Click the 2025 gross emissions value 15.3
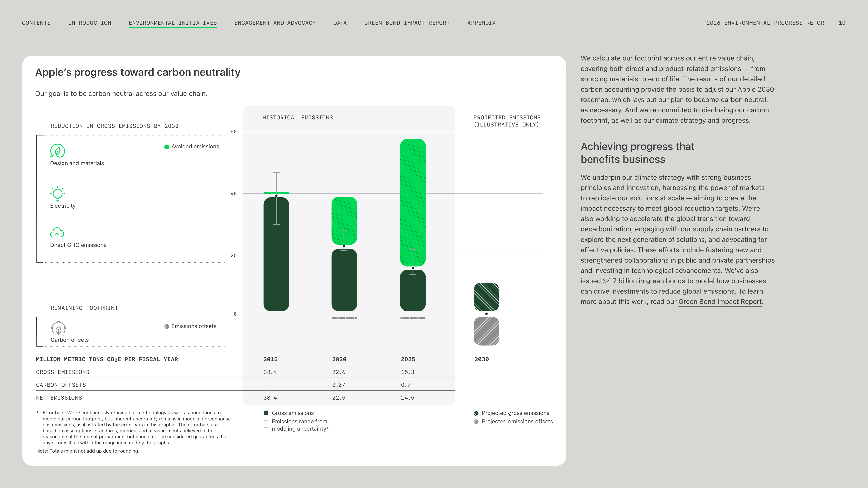This screenshot has height=488, width=868. click(x=407, y=372)
